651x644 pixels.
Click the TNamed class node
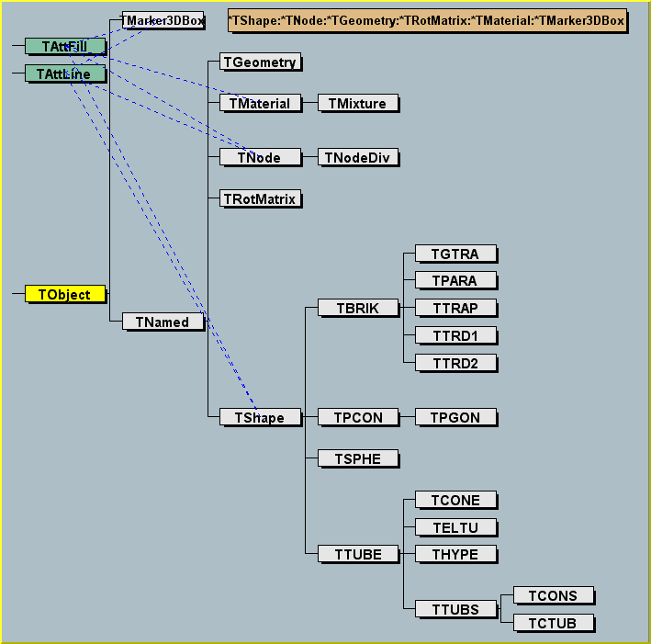[163, 322]
